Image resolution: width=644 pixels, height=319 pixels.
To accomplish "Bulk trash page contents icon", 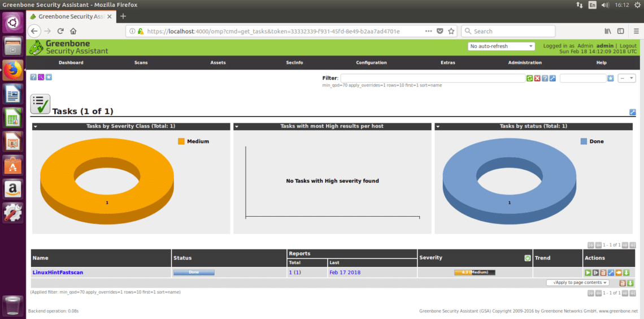I will tap(622, 283).
